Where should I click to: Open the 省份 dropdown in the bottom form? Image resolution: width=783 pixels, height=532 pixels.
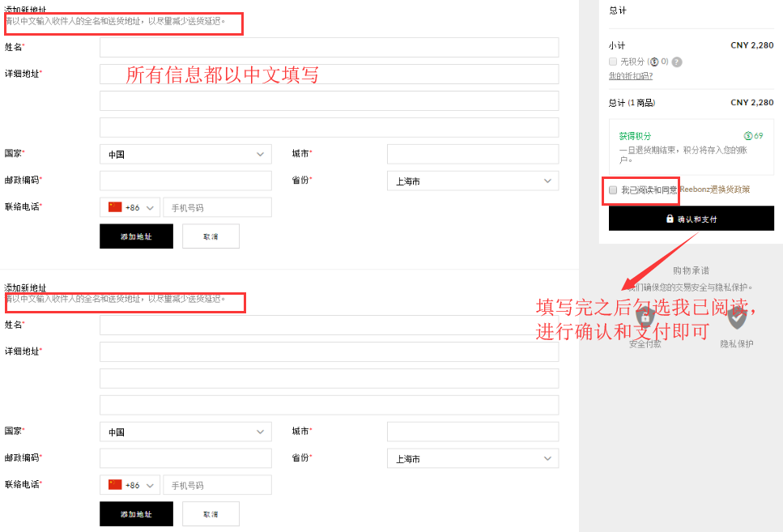[473, 459]
